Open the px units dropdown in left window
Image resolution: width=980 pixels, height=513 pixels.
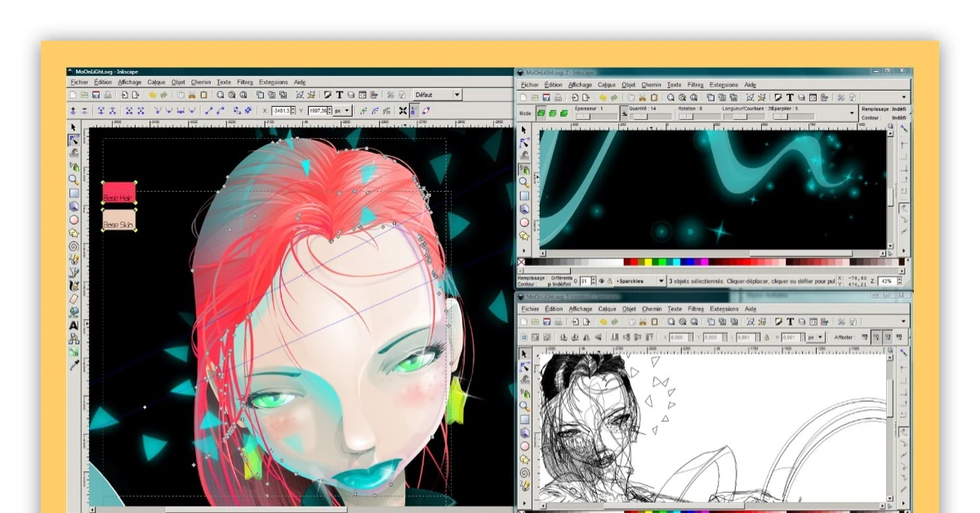click(x=342, y=110)
